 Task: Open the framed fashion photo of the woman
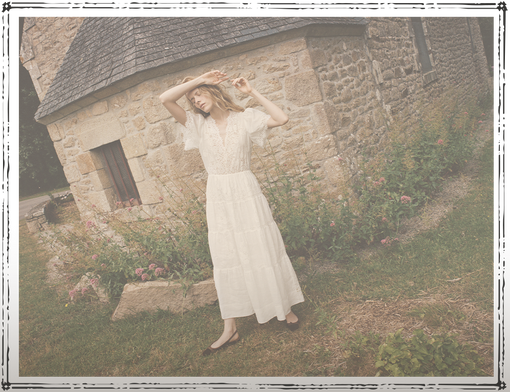[256, 197]
